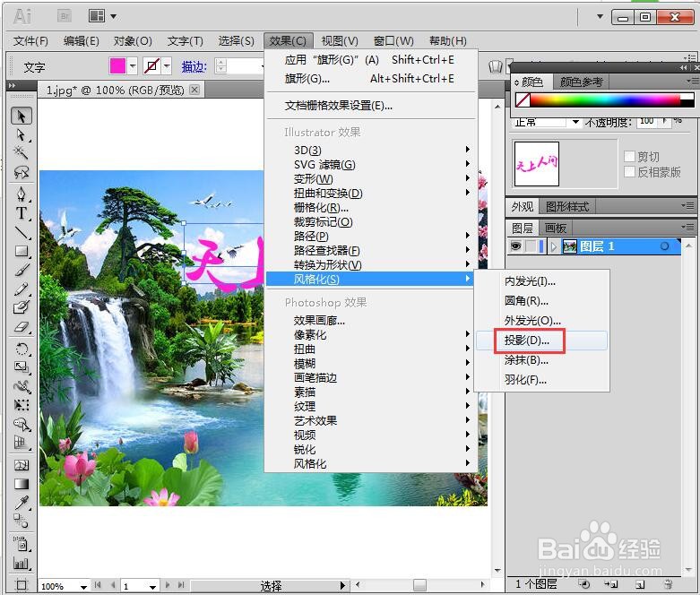Open Adobe Bridge with Br icon
Image resolution: width=700 pixels, height=595 pixels.
(65, 16)
